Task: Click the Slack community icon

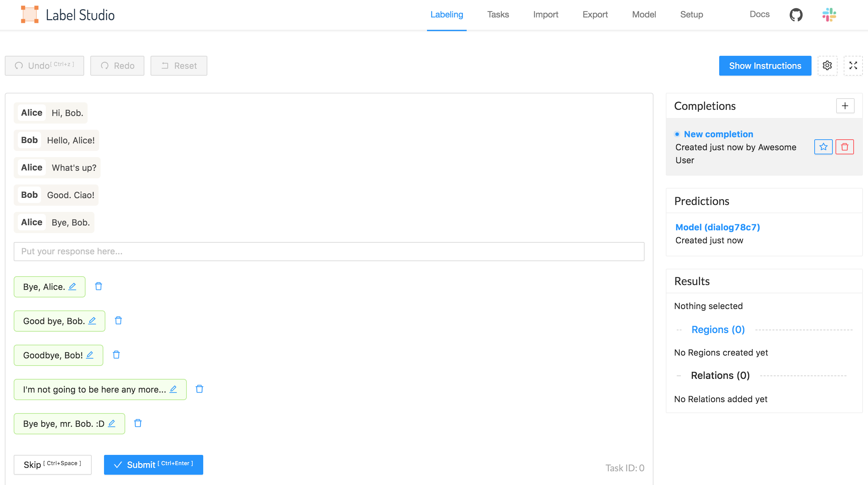Action: [829, 15]
